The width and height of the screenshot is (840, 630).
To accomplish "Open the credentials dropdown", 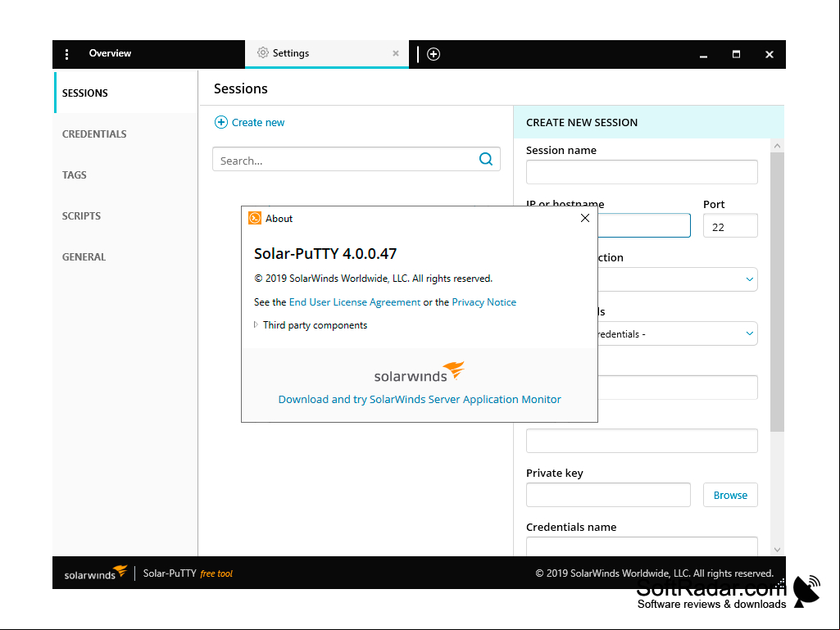I will [677, 333].
